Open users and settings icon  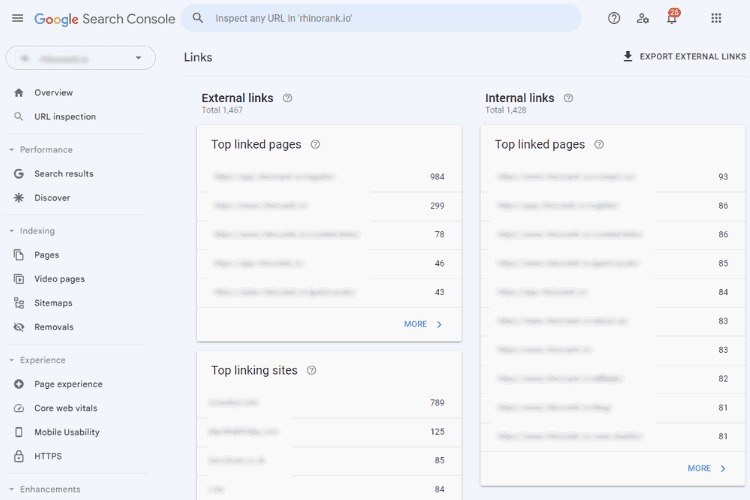642,18
